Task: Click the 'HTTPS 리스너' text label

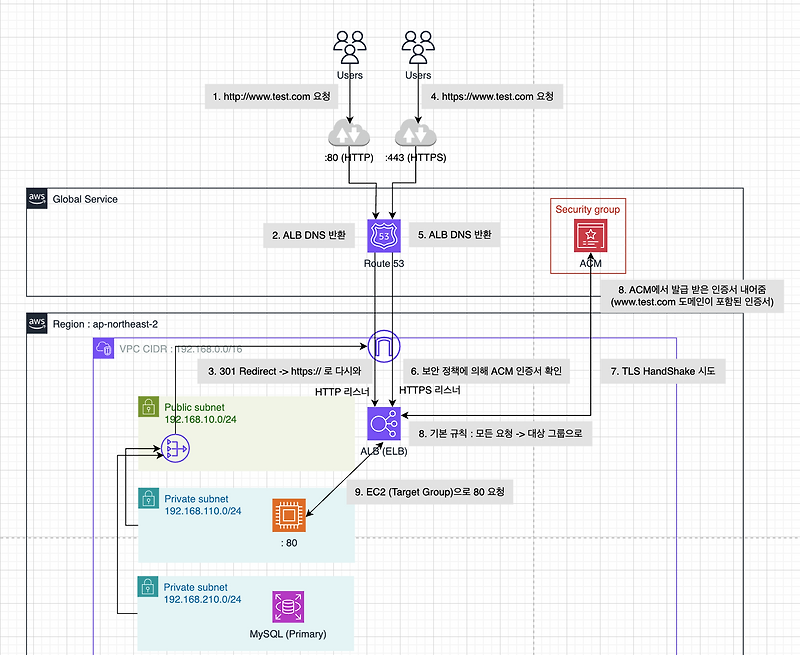Action: point(429,390)
